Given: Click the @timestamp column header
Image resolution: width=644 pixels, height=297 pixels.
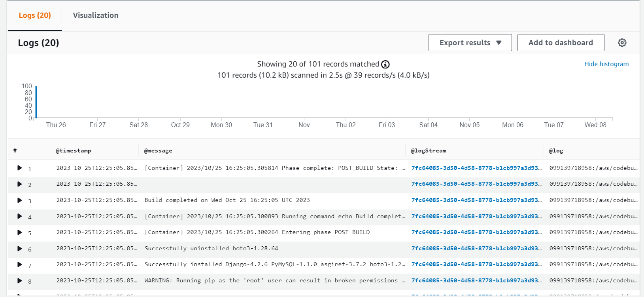Looking at the screenshot, I should pos(74,151).
